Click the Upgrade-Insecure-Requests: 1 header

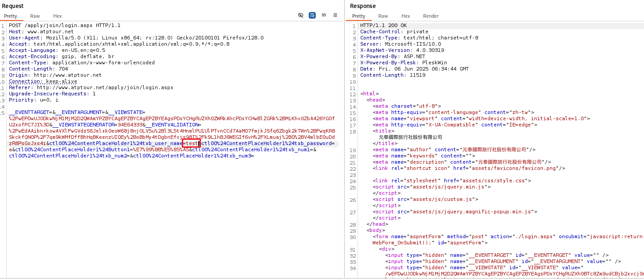[52, 94]
